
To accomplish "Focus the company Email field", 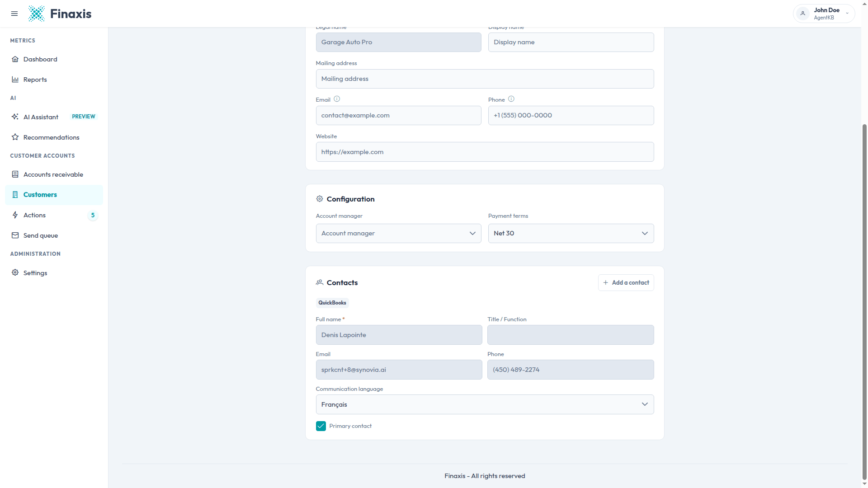I will [398, 115].
